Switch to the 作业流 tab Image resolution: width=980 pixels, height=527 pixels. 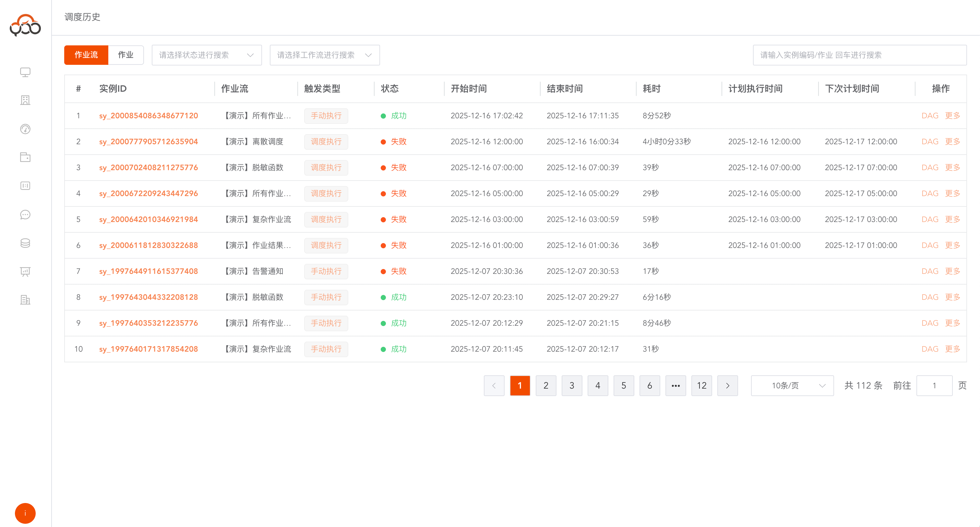(x=86, y=55)
